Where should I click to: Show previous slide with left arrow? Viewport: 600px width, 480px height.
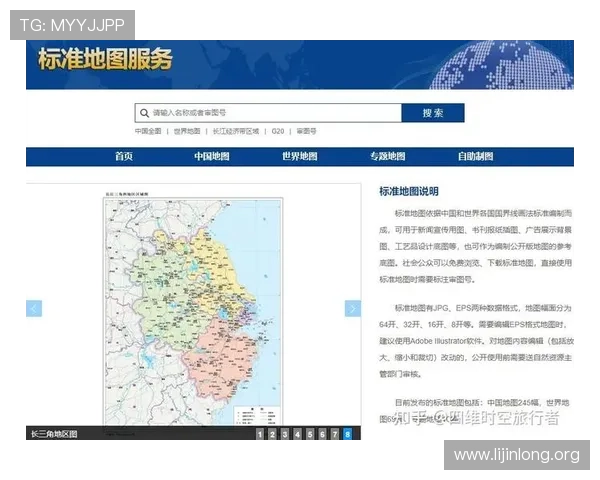coord(34,309)
